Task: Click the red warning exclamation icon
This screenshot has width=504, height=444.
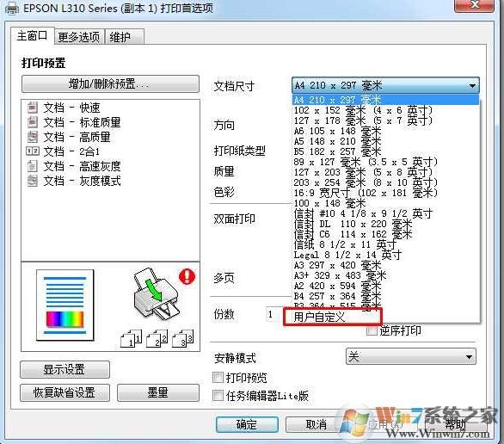Action: coord(187,276)
